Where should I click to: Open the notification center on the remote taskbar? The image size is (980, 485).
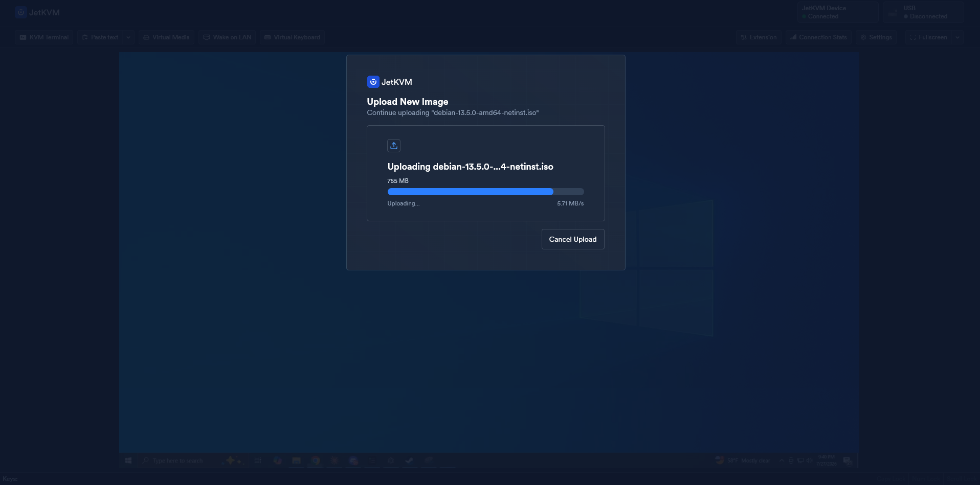847,460
